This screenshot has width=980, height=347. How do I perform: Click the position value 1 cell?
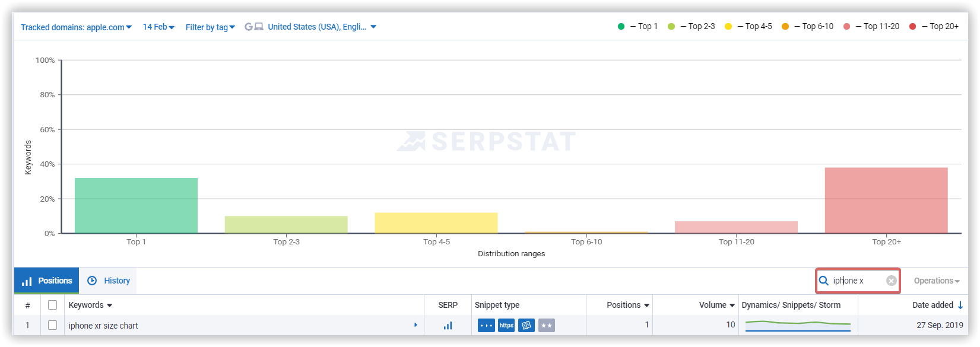[646, 324]
